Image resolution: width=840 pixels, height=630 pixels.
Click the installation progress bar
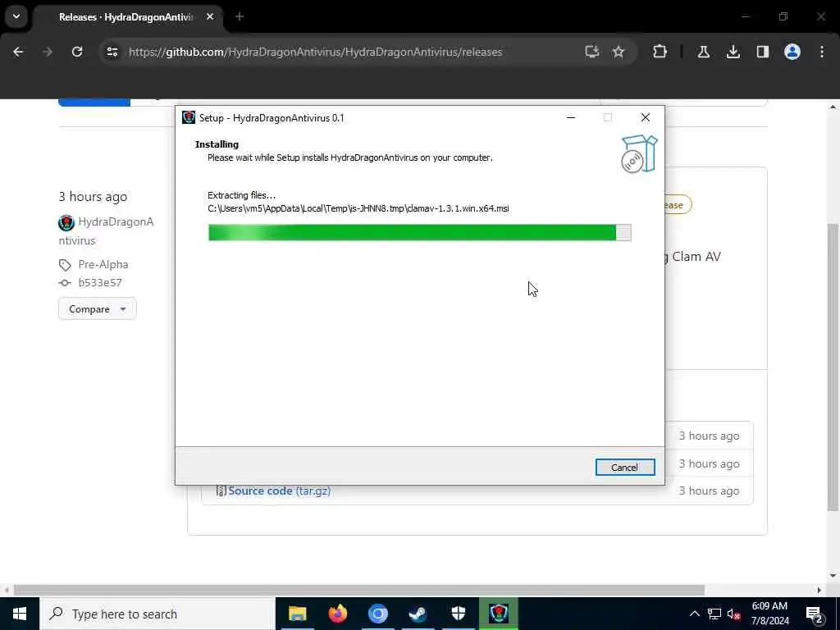(x=419, y=232)
